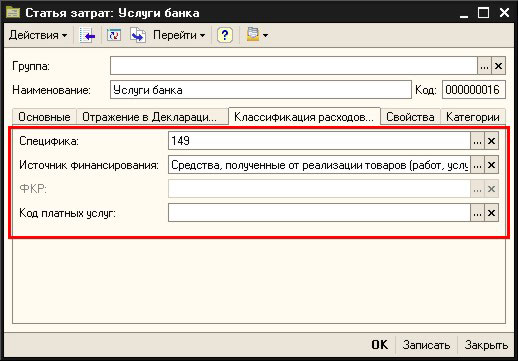Click the OK button
The width and height of the screenshot is (518, 361).
coord(380,345)
